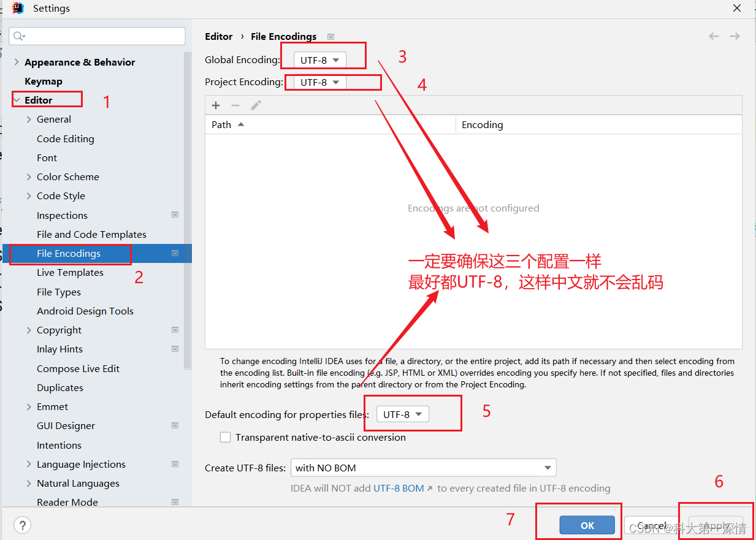Expand the General node arrow
Viewport: 756px width, 540px height.
click(x=29, y=120)
